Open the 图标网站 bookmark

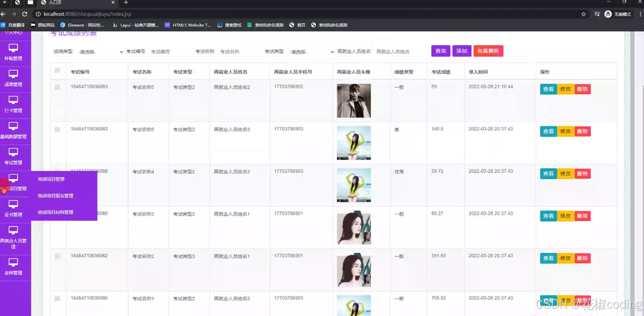[42, 25]
